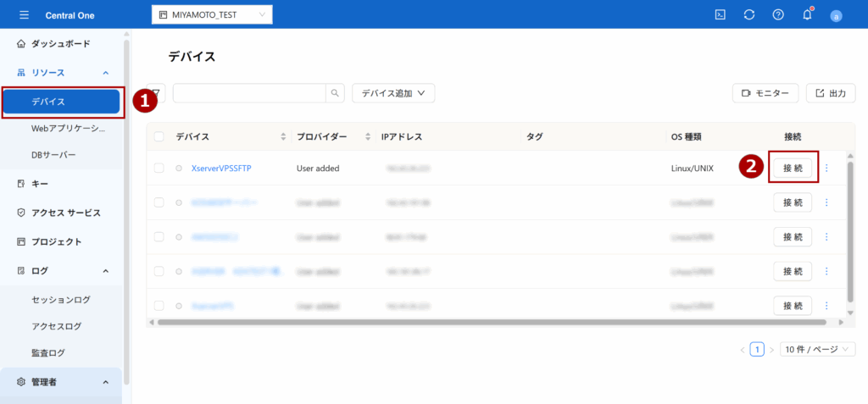Open the three-dot menu for XserverVPSSFTP

click(x=826, y=168)
